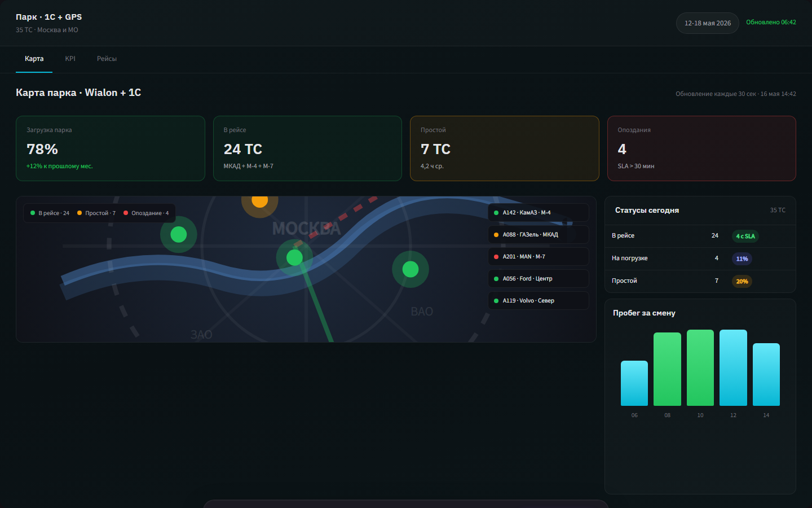
Task: Open the Простой 7 ТС card
Action: (505, 148)
